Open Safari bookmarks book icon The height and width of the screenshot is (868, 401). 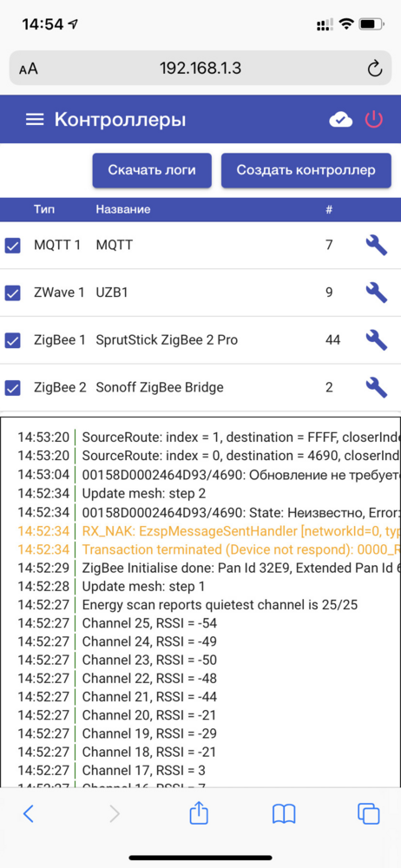(x=284, y=814)
